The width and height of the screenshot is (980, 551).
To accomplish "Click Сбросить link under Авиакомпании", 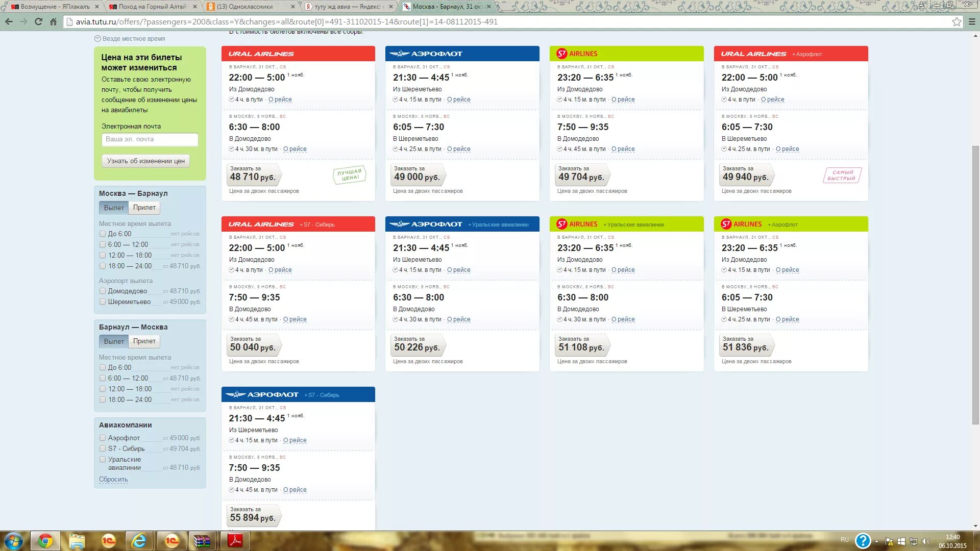I will pyautogui.click(x=113, y=480).
